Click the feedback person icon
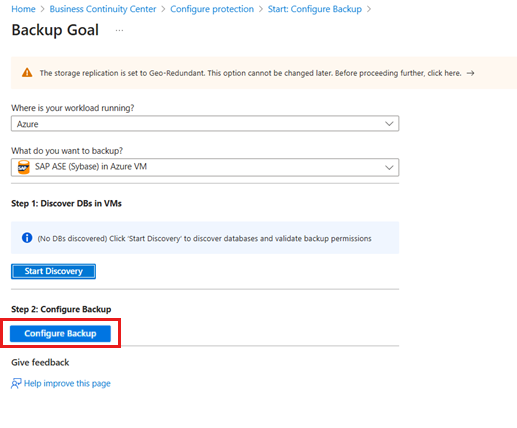 [16, 383]
